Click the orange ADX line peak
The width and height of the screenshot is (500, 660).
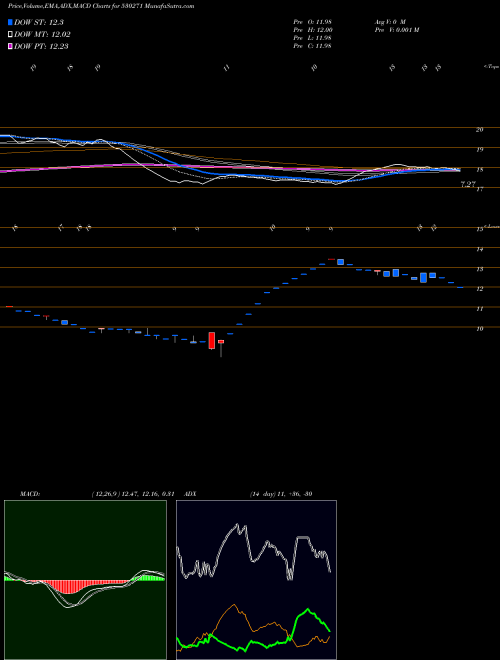point(234,606)
